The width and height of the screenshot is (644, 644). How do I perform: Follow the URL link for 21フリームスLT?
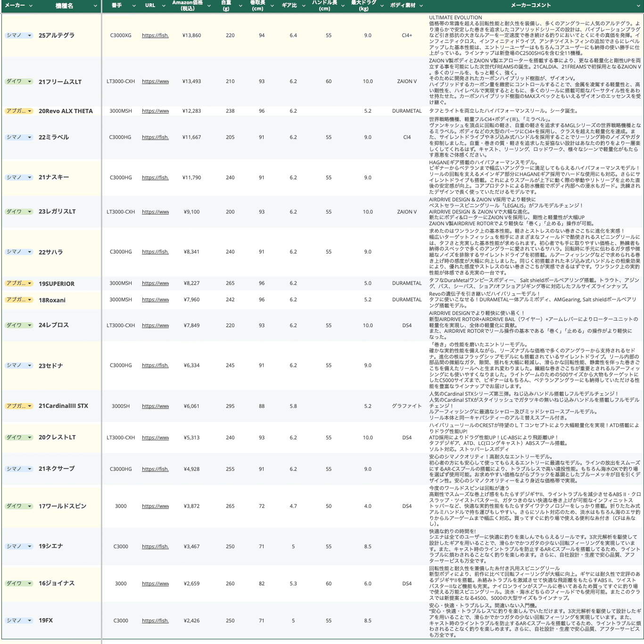point(155,82)
